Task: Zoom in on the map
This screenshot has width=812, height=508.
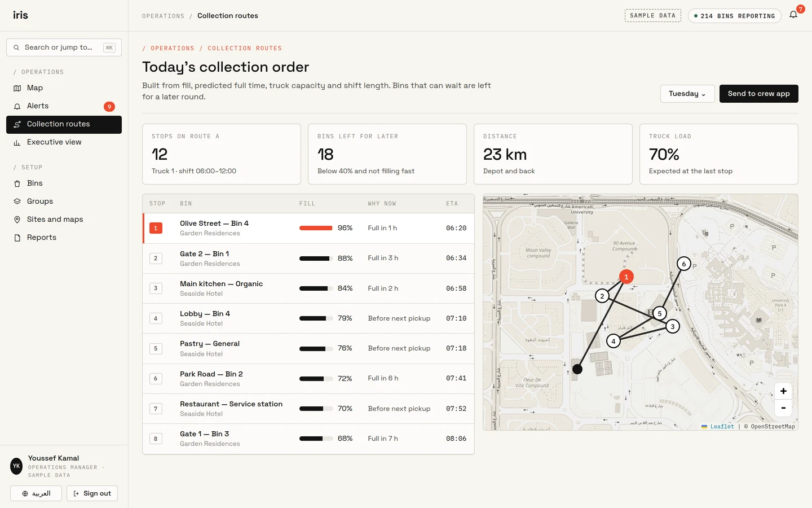Action: coord(783,391)
